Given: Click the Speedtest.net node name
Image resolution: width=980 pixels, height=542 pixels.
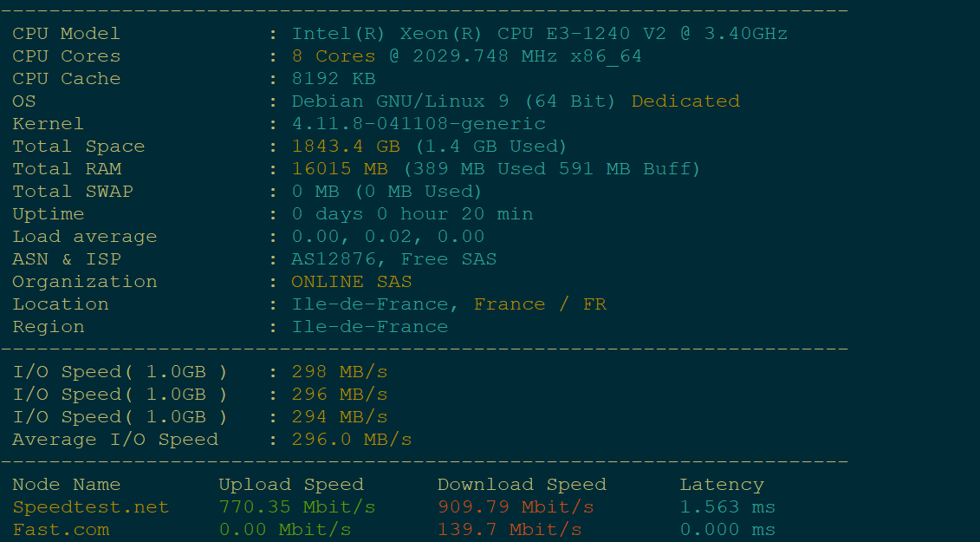Looking at the screenshot, I should pos(91,507).
